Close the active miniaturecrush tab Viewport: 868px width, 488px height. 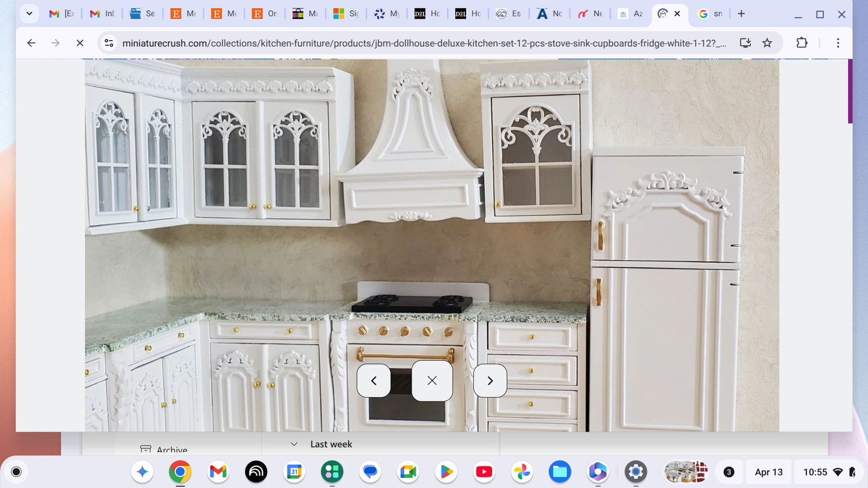click(677, 14)
